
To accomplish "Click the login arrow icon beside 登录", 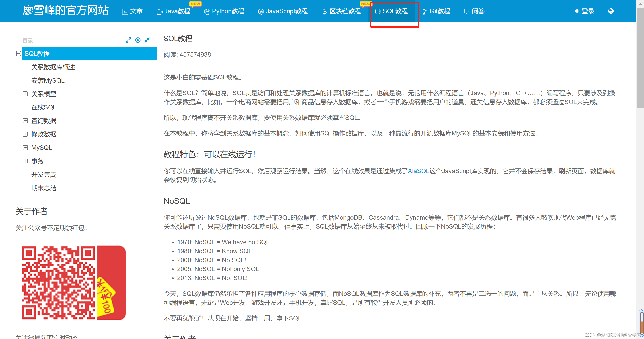I will pos(577,11).
